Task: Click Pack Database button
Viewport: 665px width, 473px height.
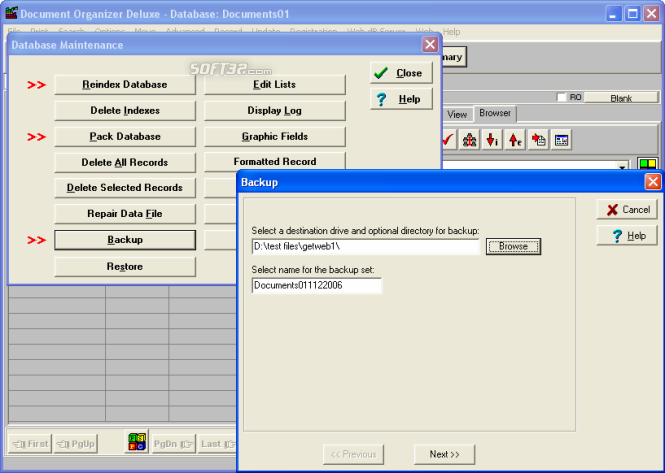Action: (125, 136)
